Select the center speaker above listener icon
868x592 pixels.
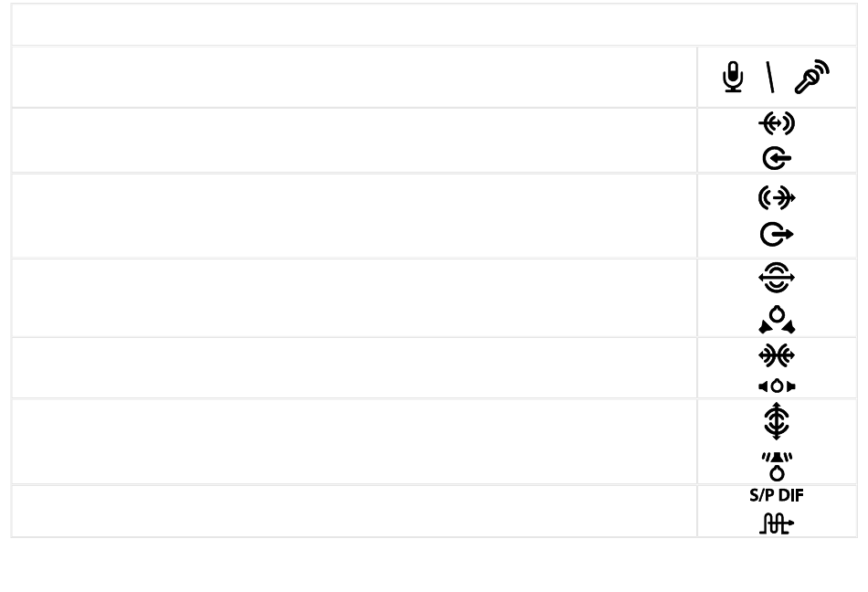[x=777, y=466]
